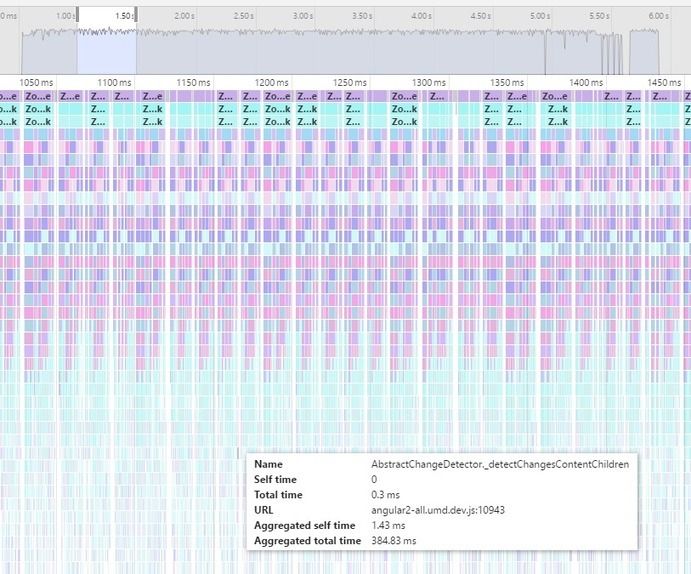691x574 pixels.
Task: Click the 1150 ms label on the flame ruler
Action: coord(193,82)
